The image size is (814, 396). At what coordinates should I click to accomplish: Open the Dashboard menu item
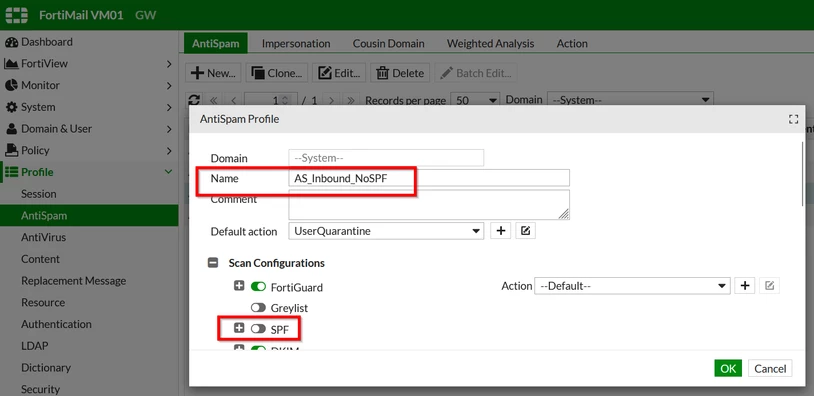pyautogui.click(x=46, y=42)
